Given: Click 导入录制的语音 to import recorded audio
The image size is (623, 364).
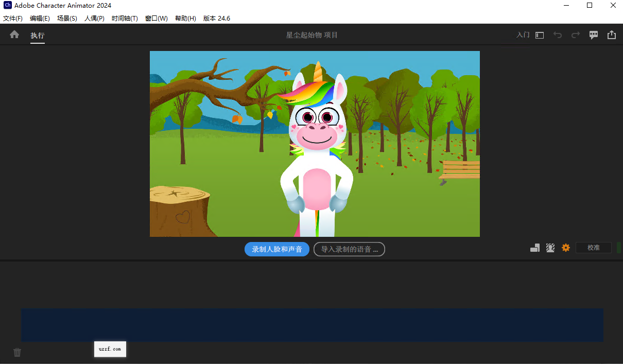Looking at the screenshot, I should coord(349,249).
